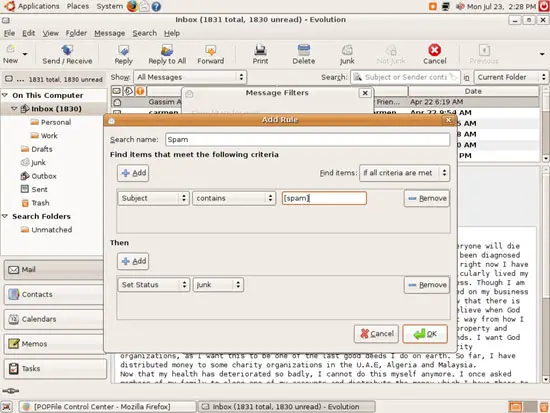The width and height of the screenshot is (550, 413).
Task: Open the Sent folder
Action: point(34,189)
